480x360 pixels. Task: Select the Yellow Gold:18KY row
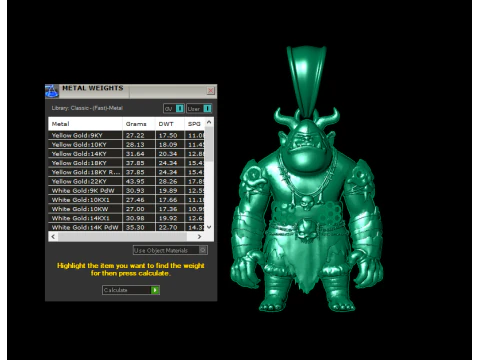click(x=126, y=163)
